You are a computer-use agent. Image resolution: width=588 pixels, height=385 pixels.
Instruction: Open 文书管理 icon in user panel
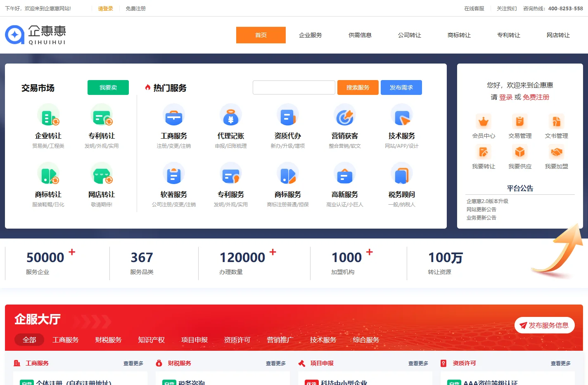(556, 122)
